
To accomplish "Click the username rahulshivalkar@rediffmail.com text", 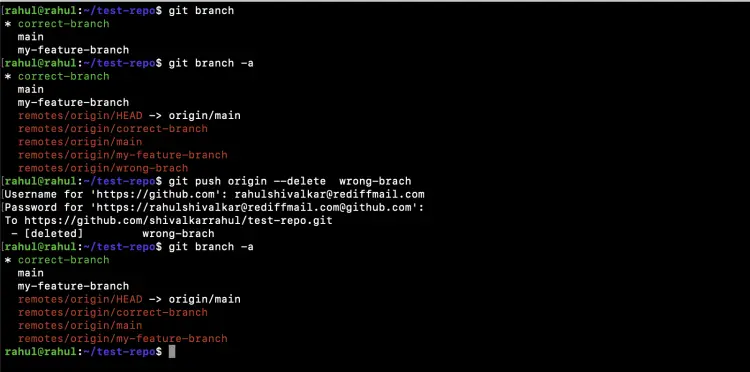I will click(x=329, y=194).
